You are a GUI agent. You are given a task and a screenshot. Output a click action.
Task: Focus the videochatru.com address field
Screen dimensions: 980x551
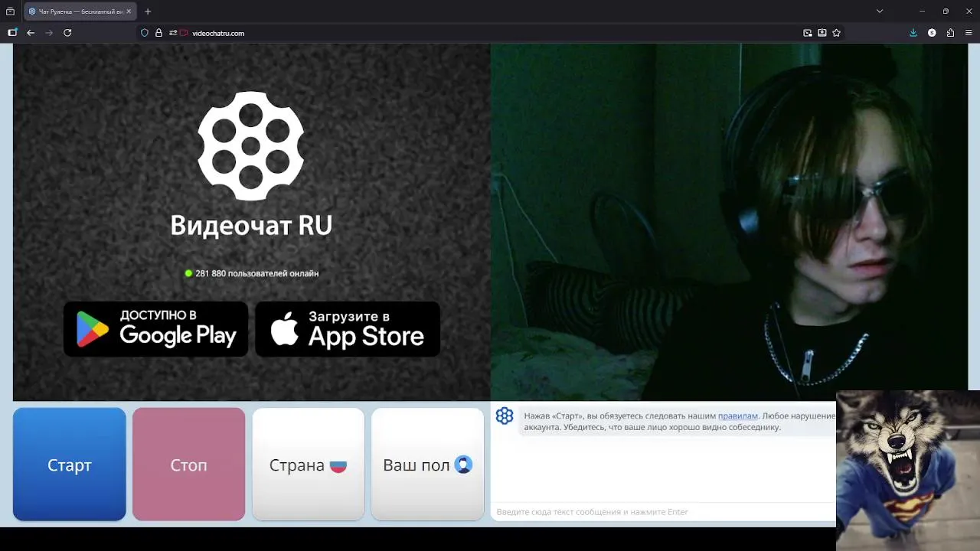(490, 33)
